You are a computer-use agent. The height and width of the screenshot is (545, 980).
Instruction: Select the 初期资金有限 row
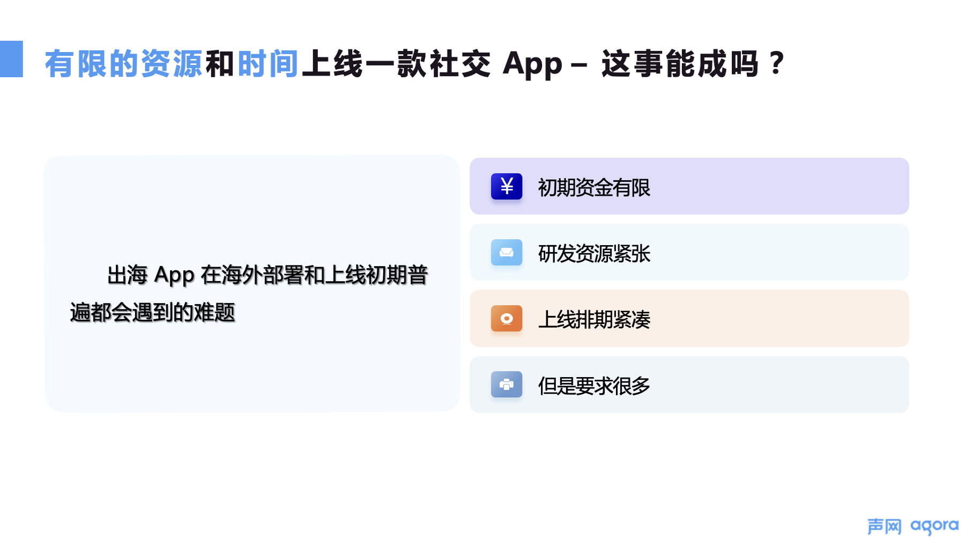689,186
